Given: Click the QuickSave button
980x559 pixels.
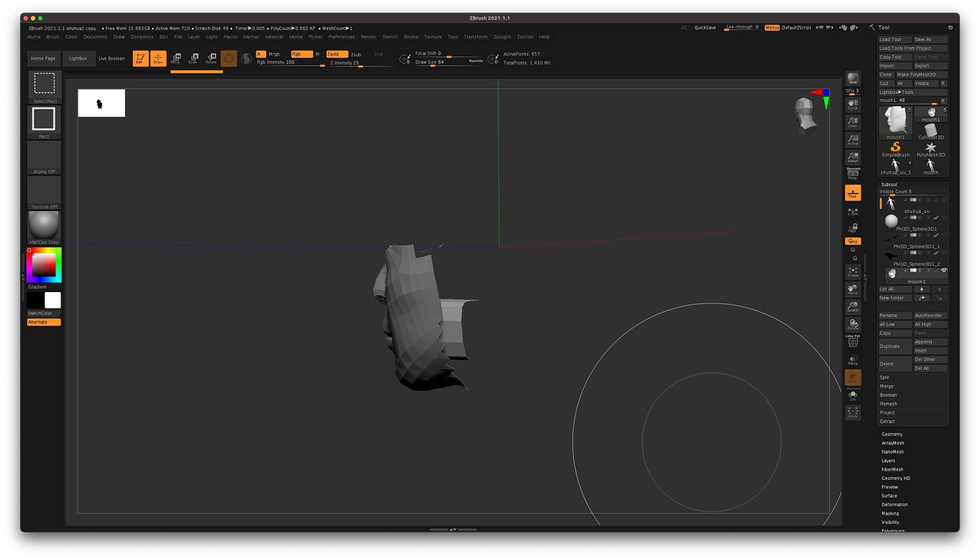Looking at the screenshot, I should point(706,28).
